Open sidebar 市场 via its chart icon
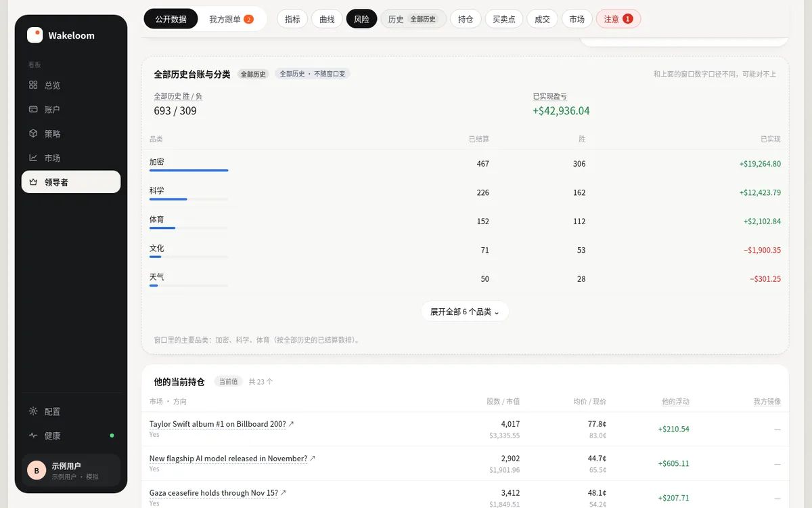 (33, 158)
